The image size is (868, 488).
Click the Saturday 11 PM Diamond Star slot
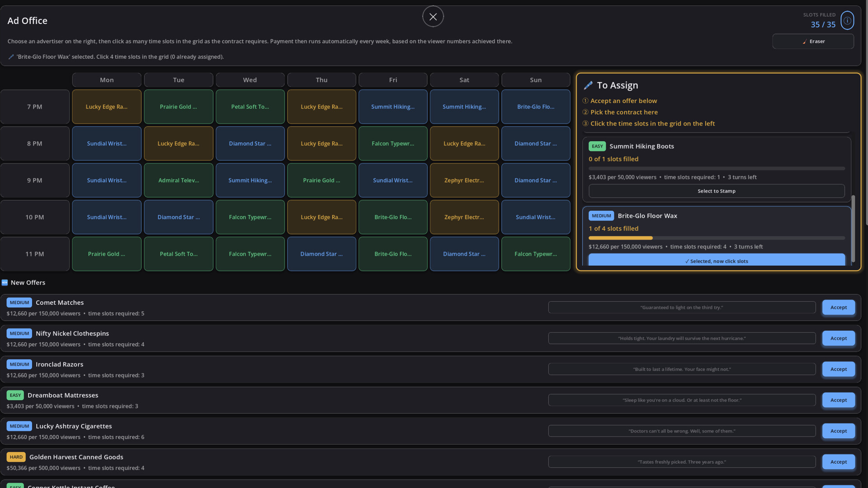(x=464, y=254)
